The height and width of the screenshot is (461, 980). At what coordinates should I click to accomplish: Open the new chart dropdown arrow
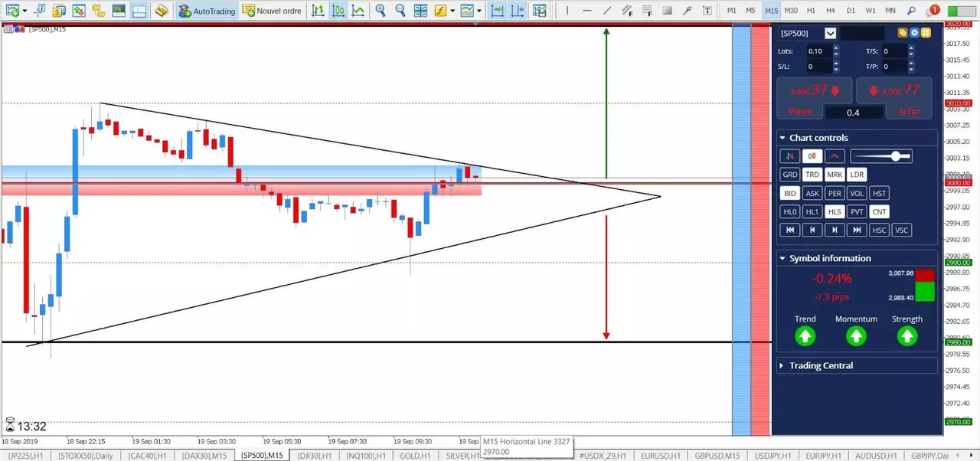tap(24, 11)
